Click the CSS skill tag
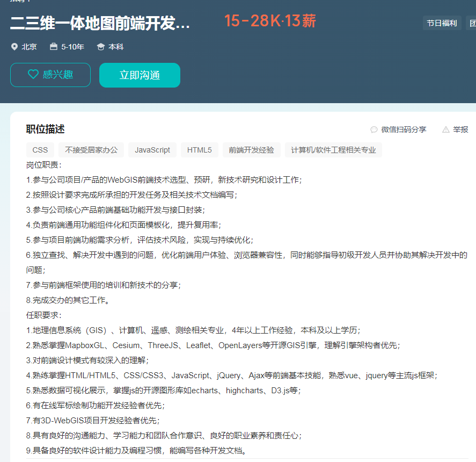Viewport: 476px width, 462px height. (40, 150)
